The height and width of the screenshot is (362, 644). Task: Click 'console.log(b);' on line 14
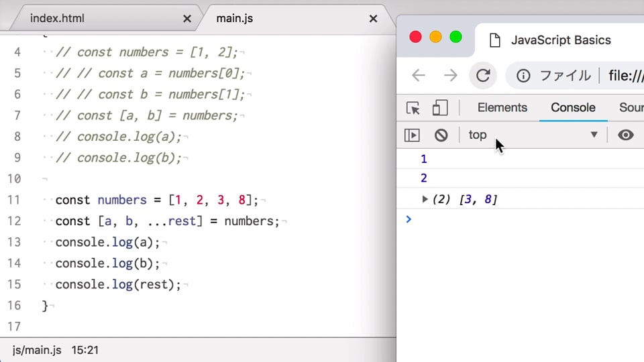pos(107,263)
